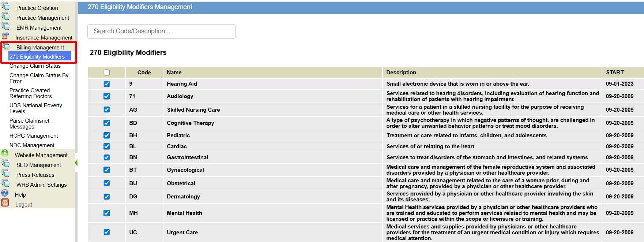Click the Insurance Management icon
The width and height of the screenshot is (644, 242).
tap(5, 36)
